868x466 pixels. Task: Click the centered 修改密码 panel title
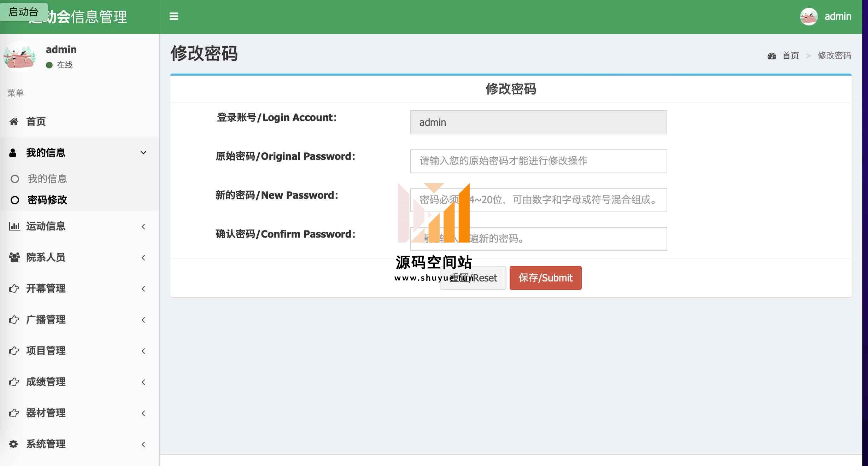(x=511, y=89)
